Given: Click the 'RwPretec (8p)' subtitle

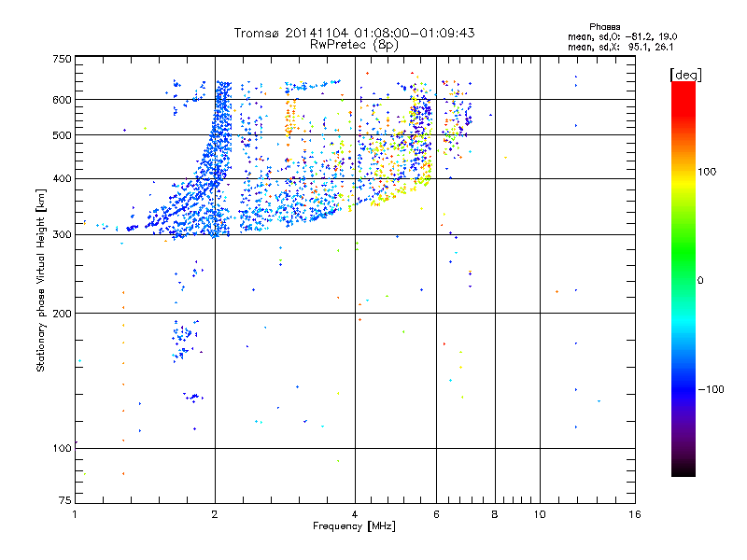Looking at the screenshot, I should pos(354,45).
